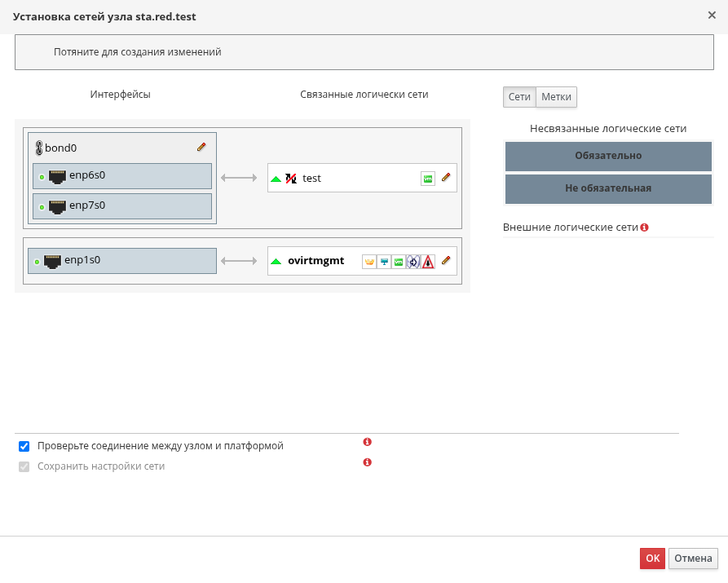
Task: Click the VM network icon on ovirtmgmt
Action: tap(399, 262)
